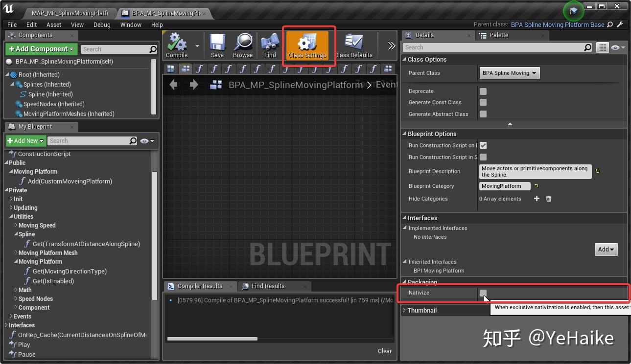Image resolution: width=631 pixels, height=364 pixels.
Task: Open Class Defaults from the toolbar
Action: coord(353,45)
